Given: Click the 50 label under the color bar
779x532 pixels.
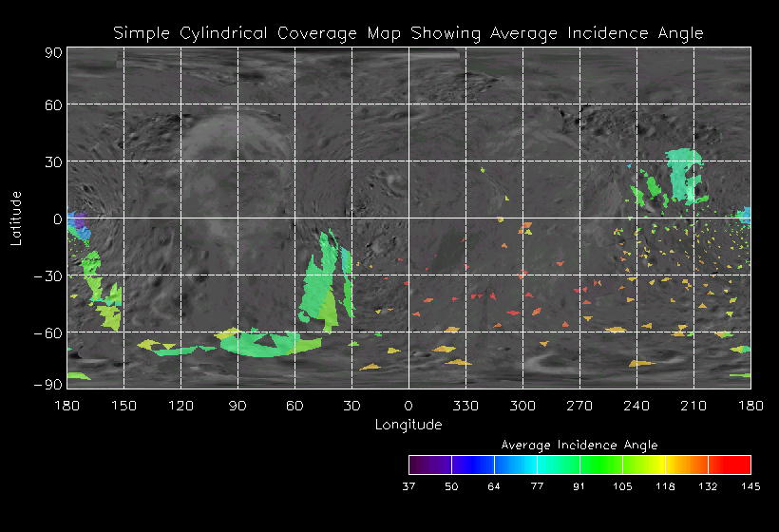Looking at the screenshot, I should 451,486.
